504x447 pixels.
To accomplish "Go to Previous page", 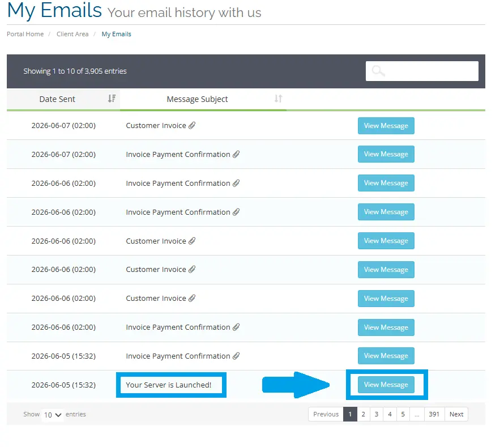I will 326,414.
